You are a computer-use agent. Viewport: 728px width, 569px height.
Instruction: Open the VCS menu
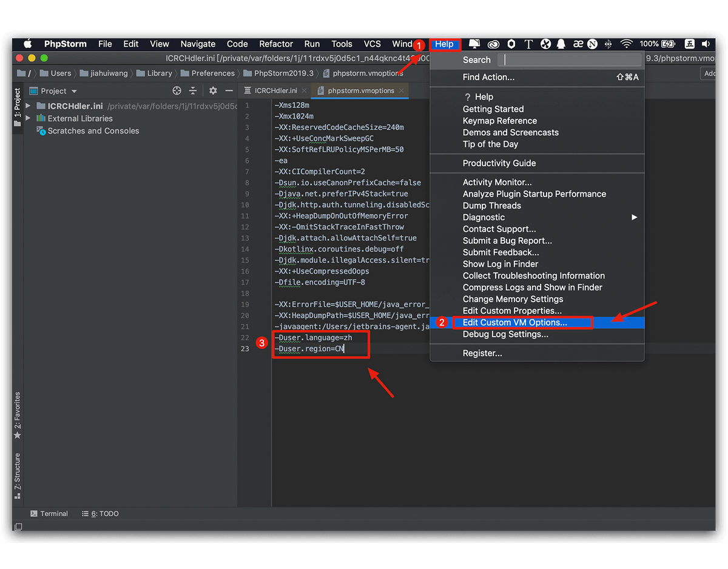[x=372, y=44]
